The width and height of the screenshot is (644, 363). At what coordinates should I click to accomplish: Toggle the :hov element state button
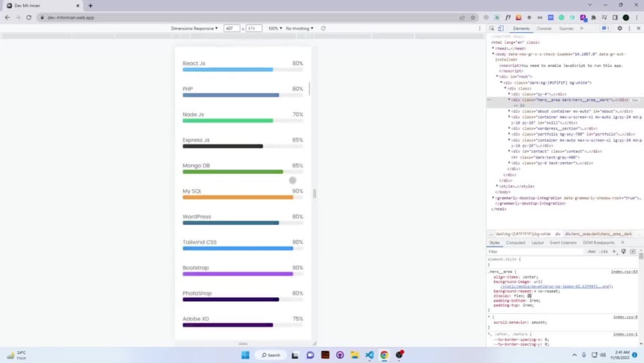[591, 251]
